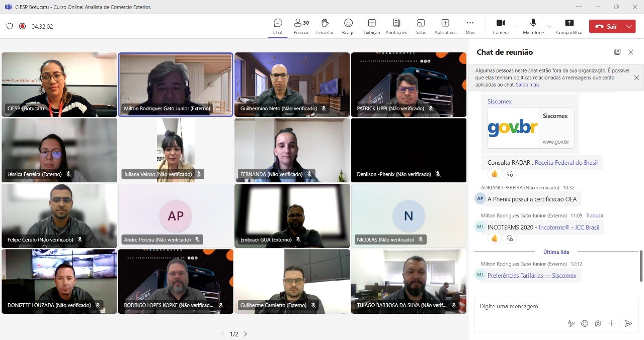Viewport: 644px width, 340px height.
Task: Open the Anotações notes panel
Action: pyautogui.click(x=396, y=26)
